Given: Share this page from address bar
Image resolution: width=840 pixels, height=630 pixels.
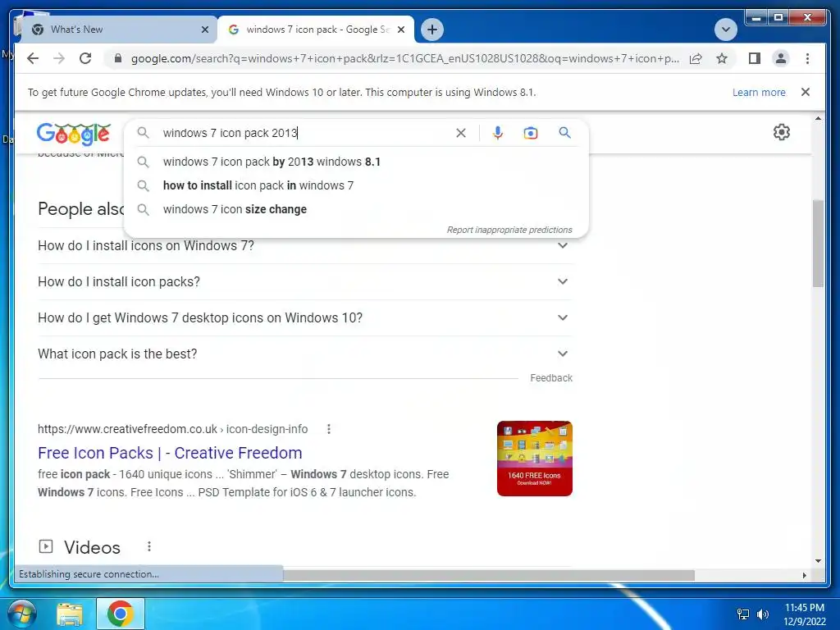Looking at the screenshot, I should (696, 58).
